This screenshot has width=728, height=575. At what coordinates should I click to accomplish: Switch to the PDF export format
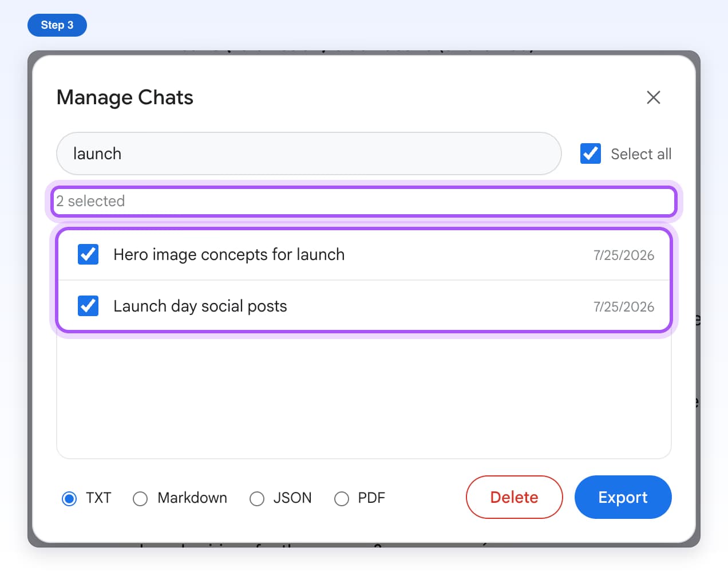tap(342, 498)
